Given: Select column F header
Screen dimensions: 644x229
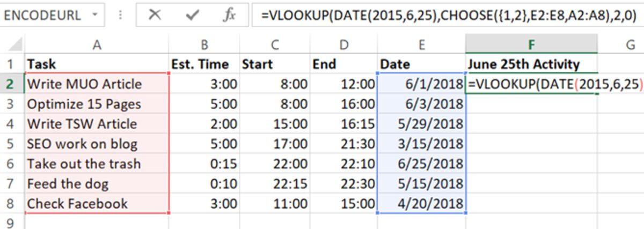Looking at the screenshot, I should (531, 45).
